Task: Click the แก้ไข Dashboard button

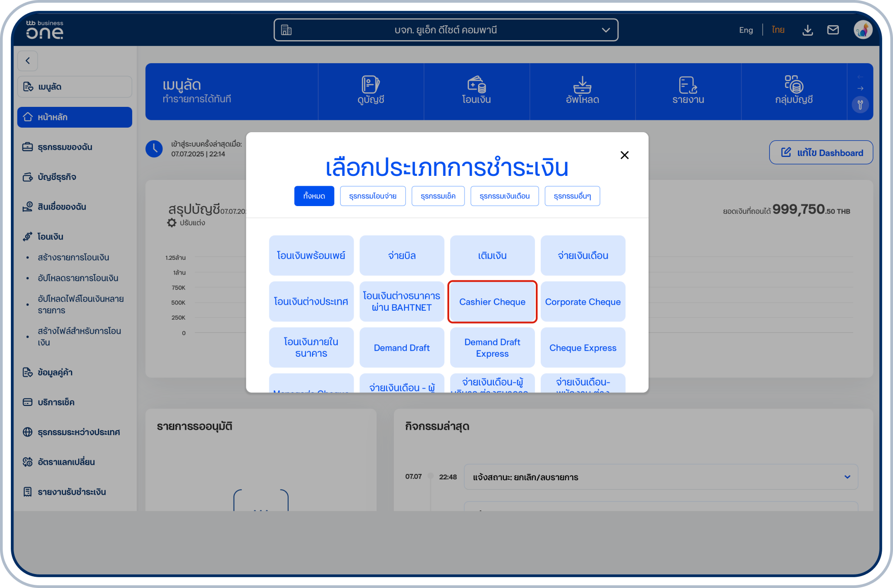Action: click(821, 152)
